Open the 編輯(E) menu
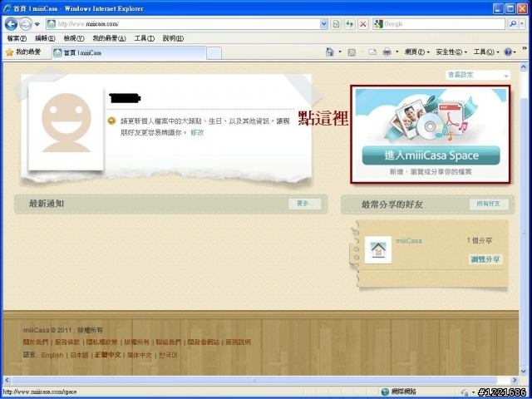The width and height of the screenshot is (532, 399). coord(45,38)
